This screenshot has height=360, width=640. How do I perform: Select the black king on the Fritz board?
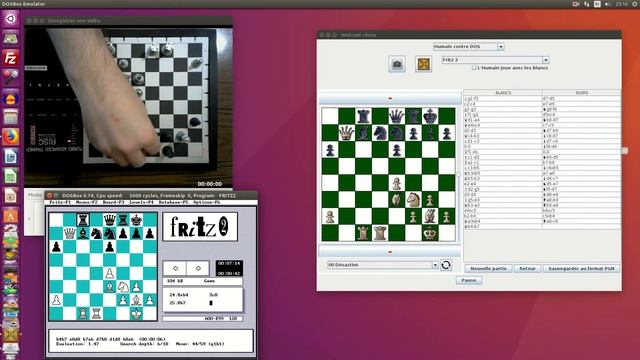coord(136,220)
